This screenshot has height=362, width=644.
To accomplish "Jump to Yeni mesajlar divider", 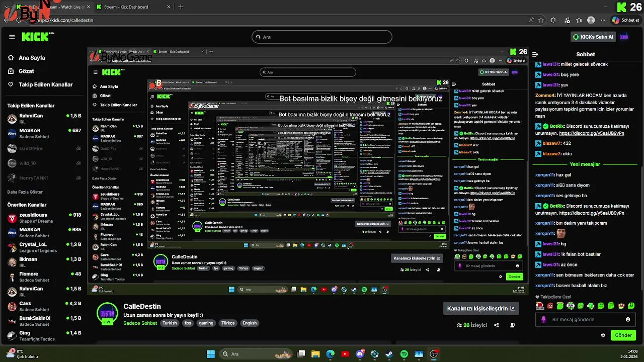I will coord(585,164).
